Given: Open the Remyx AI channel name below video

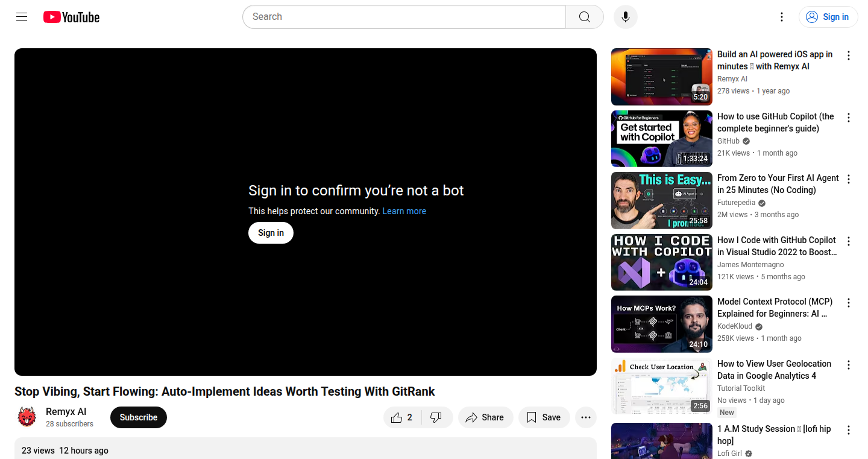Looking at the screenshot, I should 66,411.
